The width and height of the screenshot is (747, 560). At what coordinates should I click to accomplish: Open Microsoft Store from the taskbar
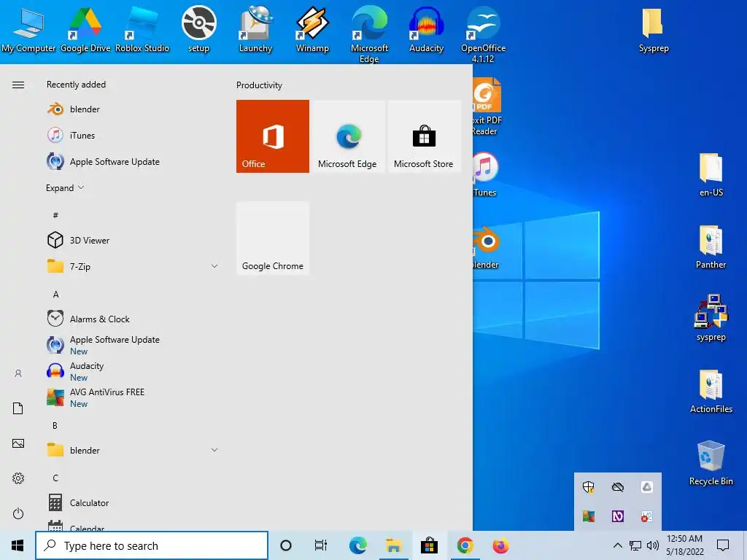coord(429,545)
